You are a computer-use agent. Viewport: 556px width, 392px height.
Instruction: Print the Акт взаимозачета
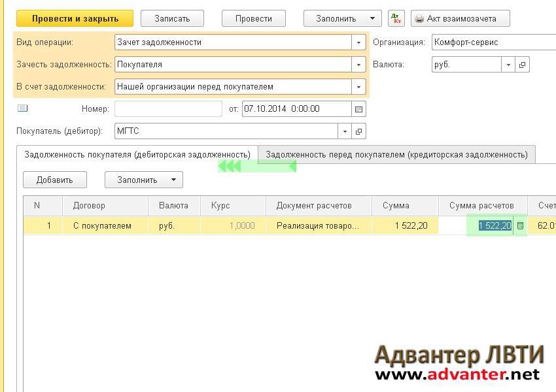(460, 18)
